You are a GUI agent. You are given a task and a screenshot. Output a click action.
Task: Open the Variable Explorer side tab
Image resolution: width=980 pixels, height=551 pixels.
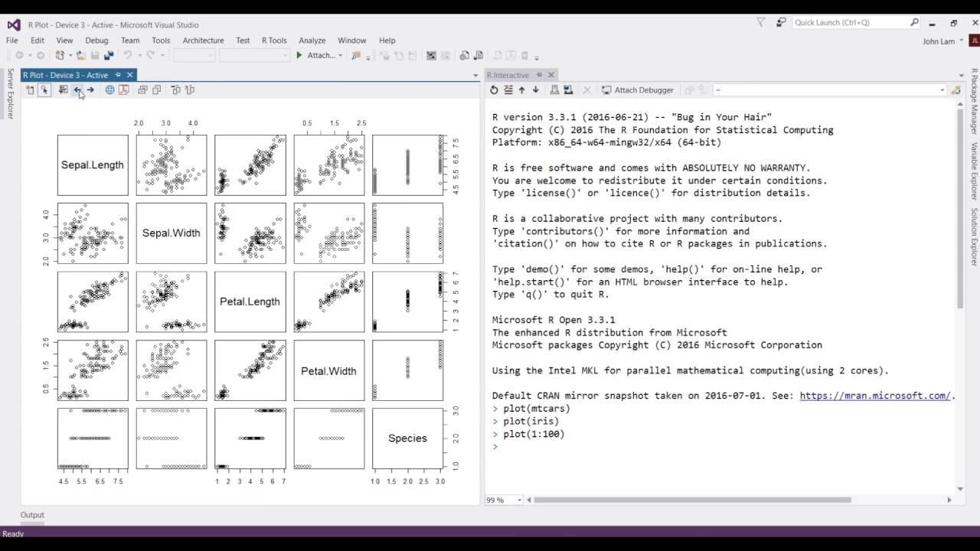pyautogui.click(x=974, y=172)
